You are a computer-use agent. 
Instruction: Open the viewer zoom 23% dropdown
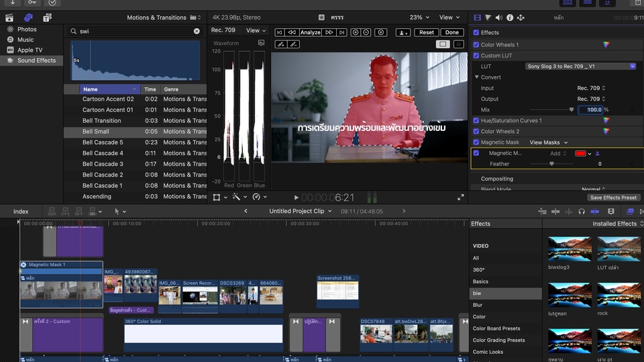[419, 17]
